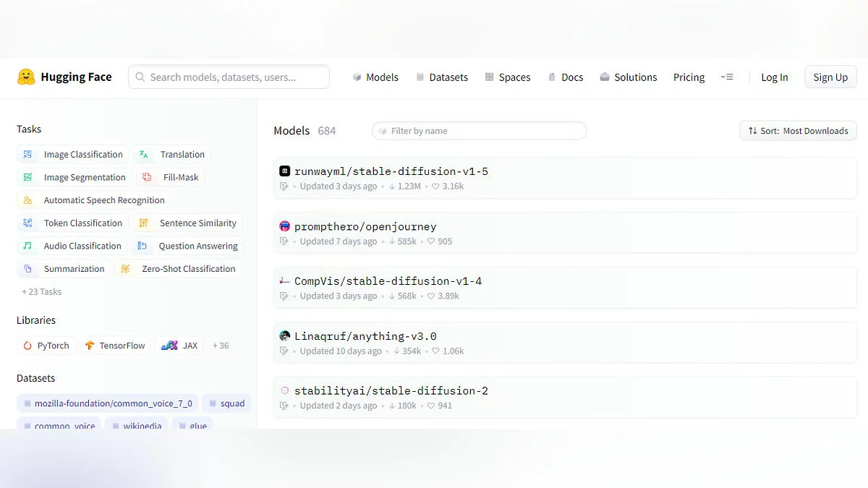The height and width of the screenshot is (488, 868).
Task: Open the Models nav item
Action: 375,77
